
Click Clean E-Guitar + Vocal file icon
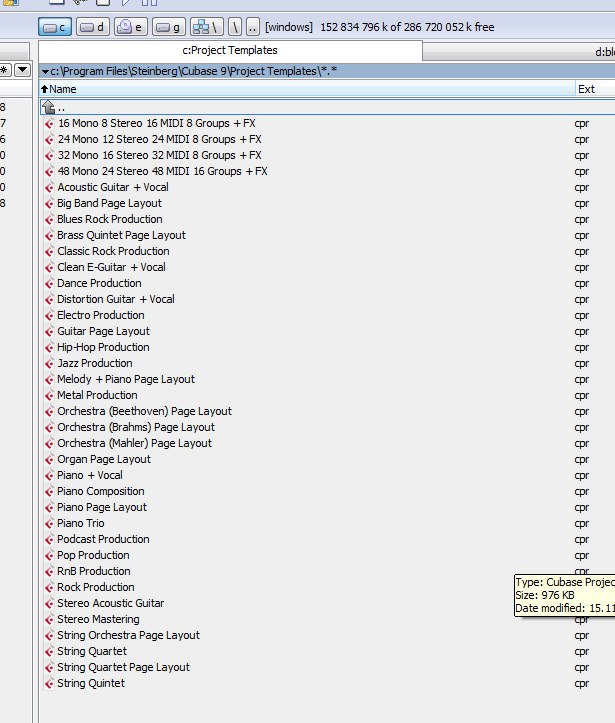pyautogui.click(x=49, y=267)
